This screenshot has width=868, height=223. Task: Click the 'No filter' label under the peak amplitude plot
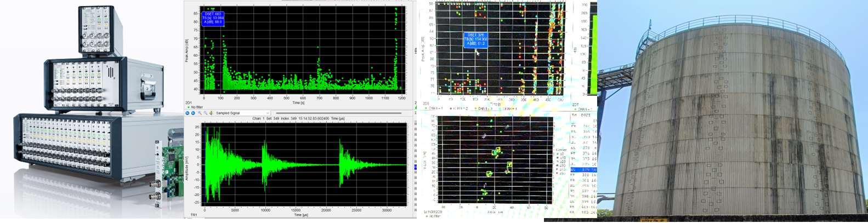click(x=197, y=107)
